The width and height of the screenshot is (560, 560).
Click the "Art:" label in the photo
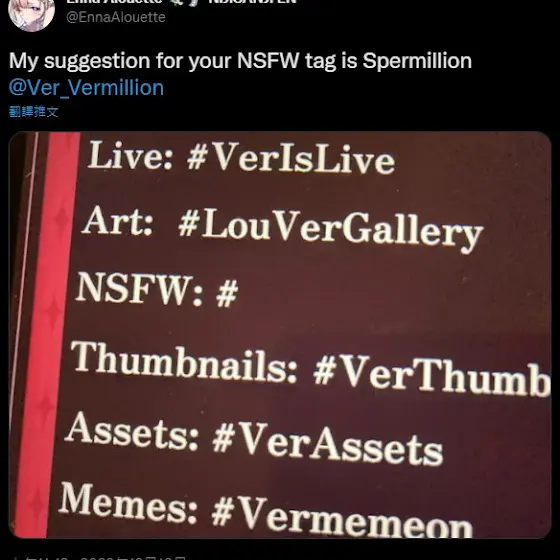(x=118, y=221)
